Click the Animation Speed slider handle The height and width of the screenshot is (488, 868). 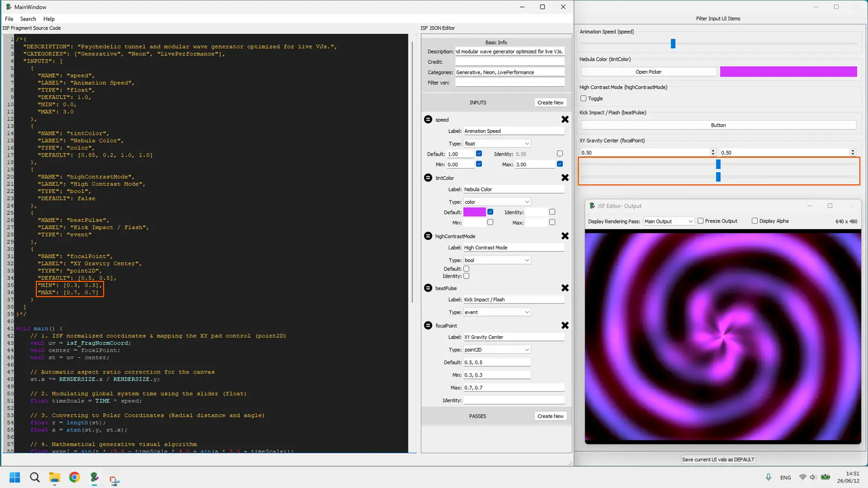(673, 43)
